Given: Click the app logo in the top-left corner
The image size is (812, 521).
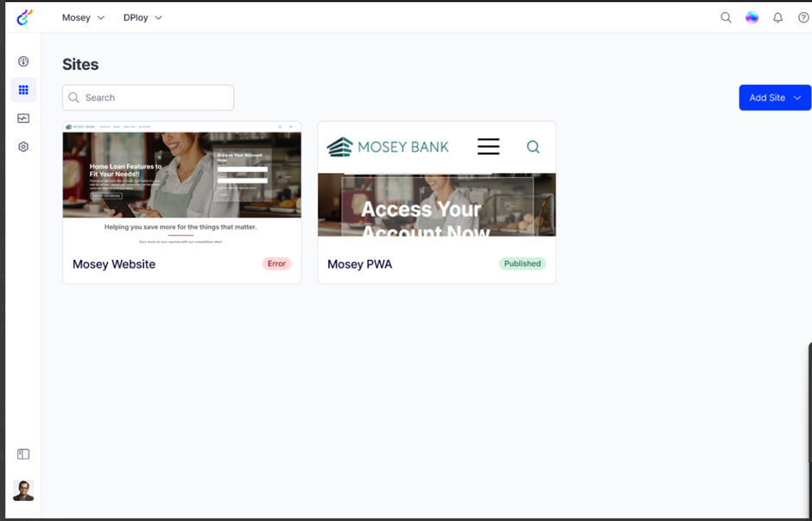Looking at the screenshot, I should (24, 17).
